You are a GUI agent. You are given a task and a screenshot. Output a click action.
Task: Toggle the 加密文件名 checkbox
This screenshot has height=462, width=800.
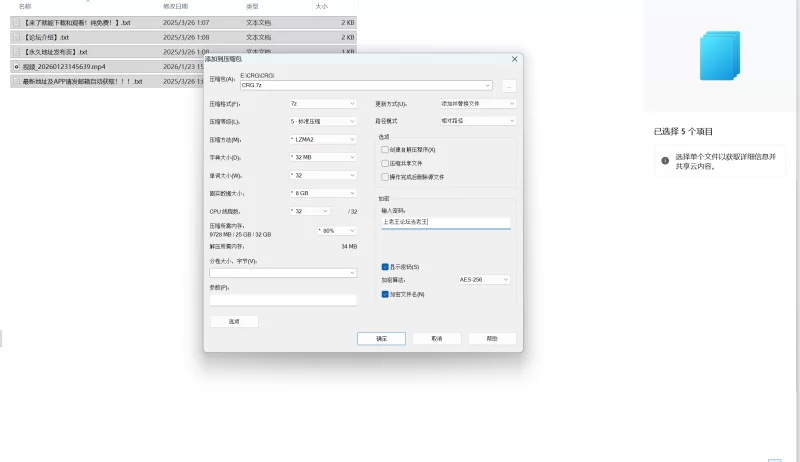pos(385,294)
